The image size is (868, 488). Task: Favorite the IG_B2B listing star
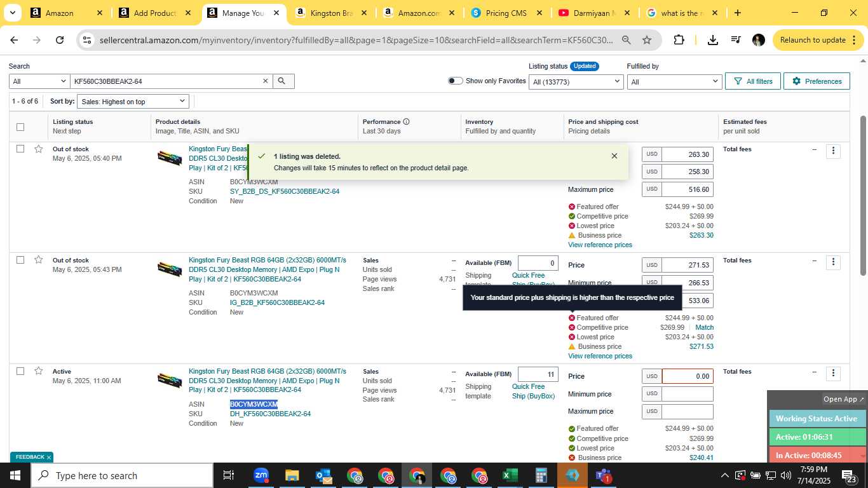(x=39, y=260)
